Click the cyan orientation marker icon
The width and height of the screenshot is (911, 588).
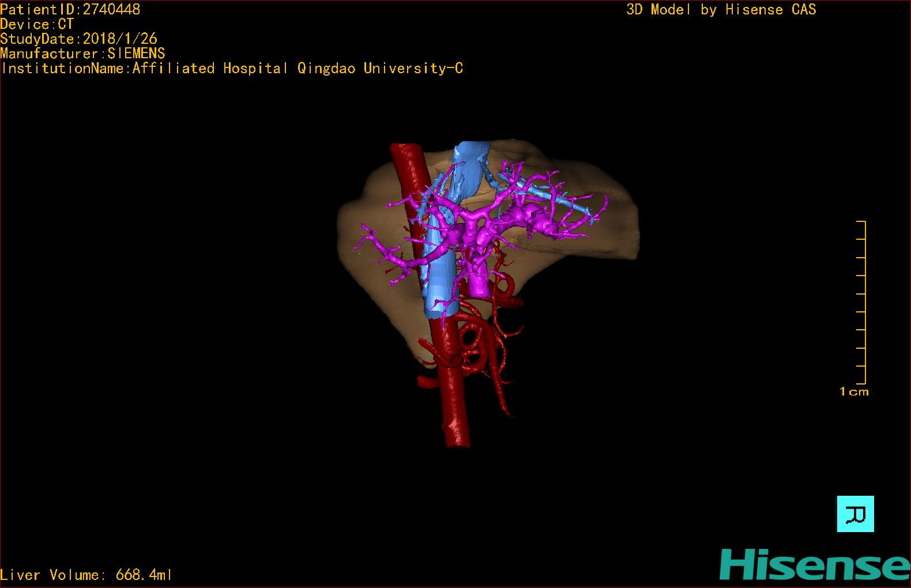[855, 514]
